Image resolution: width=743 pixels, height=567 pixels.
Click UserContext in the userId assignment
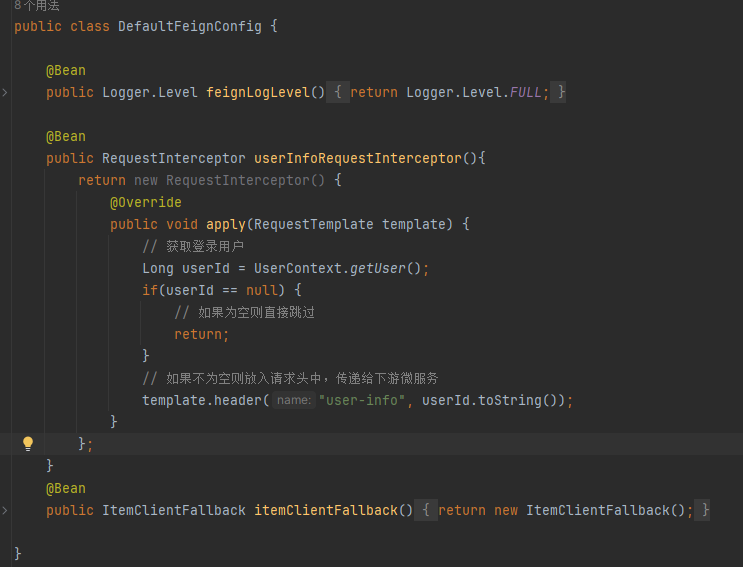(298, 269)
